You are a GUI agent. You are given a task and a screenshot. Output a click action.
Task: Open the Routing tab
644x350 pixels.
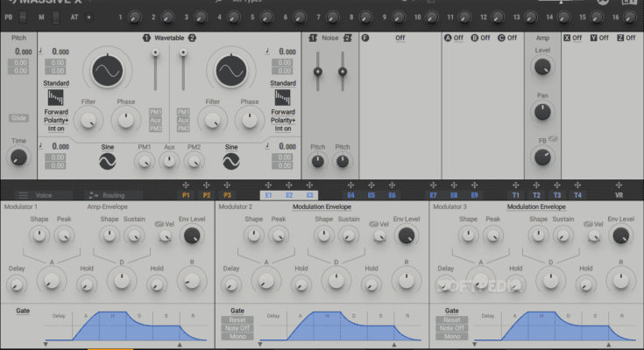point(110,195)
